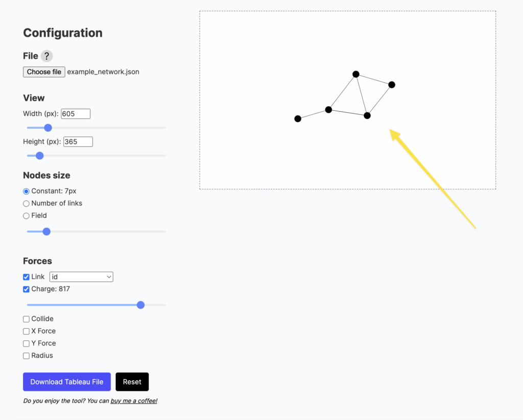The width and height of the screenshot is (523, 420).
Task: Select the Constant node size radio
Action: (27, 191)
